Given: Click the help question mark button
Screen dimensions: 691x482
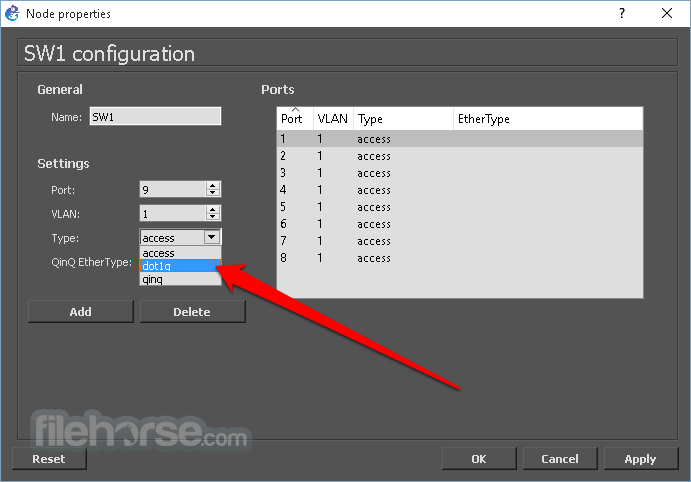Looking at the screenshot, I should (622, 13).
